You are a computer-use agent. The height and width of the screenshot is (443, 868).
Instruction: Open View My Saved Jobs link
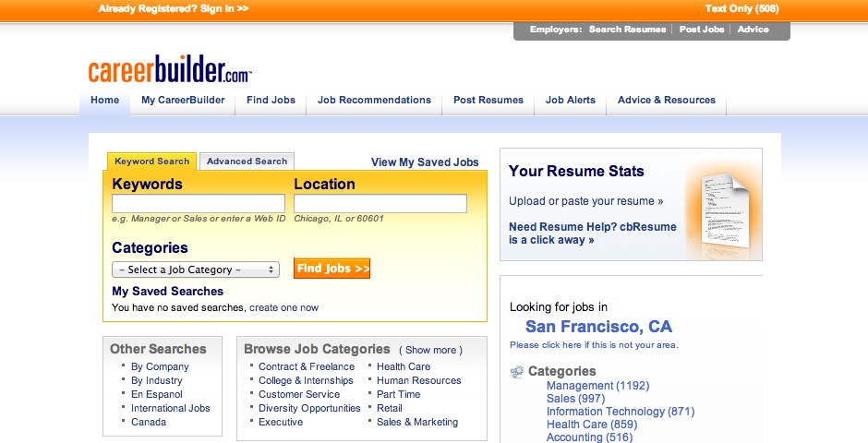pyautogui.click(x=425, y=162)
